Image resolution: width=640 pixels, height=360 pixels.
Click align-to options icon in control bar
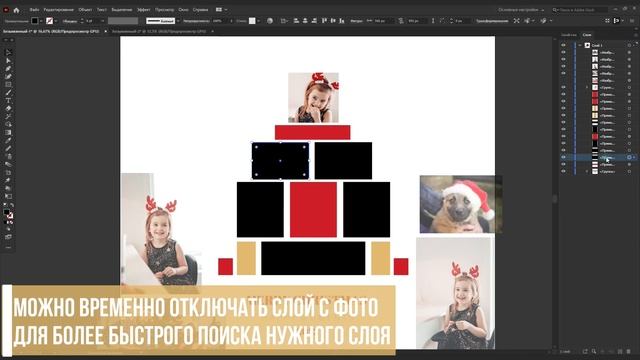[284, 21]
